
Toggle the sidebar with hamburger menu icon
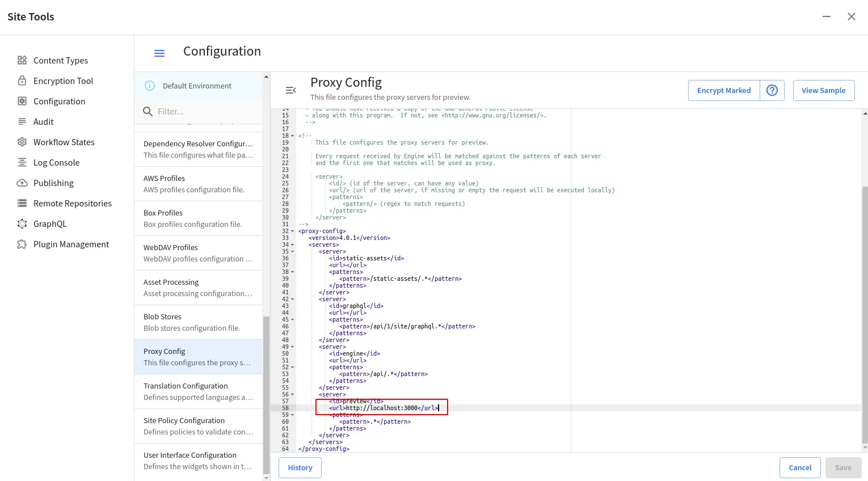coord(159,53)
